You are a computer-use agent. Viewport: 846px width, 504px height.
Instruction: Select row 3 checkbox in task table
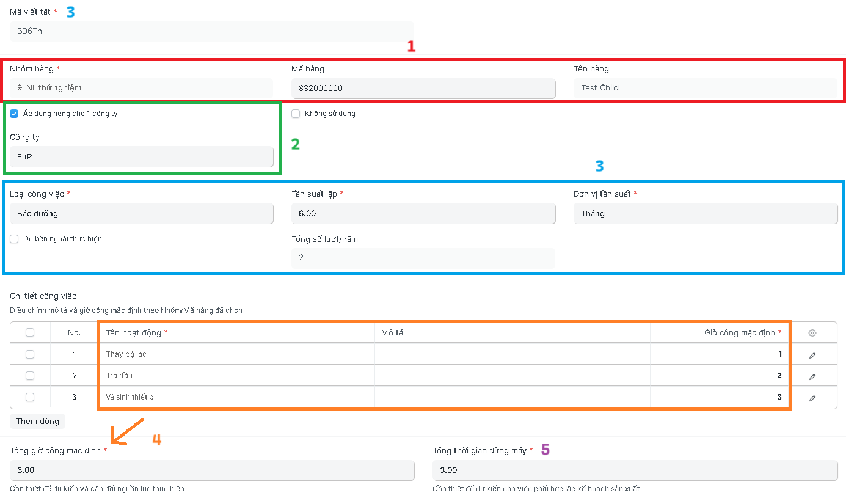[30, 397]
